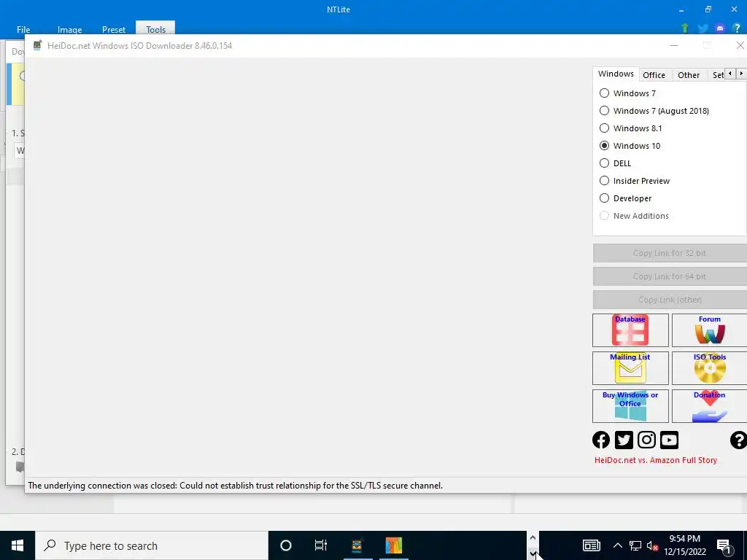747x560 pixels.
Task: Open the news and interests taskbar icon
Action: click(591, 545)
